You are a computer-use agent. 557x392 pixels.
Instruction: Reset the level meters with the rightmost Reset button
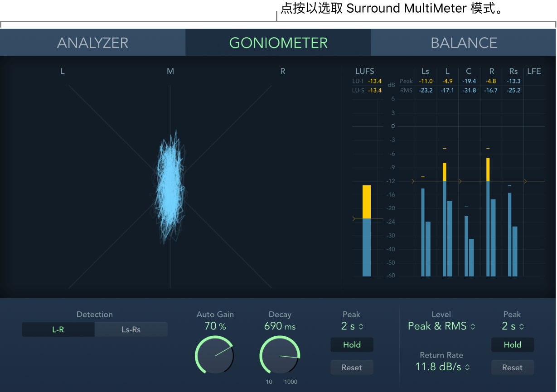[512, 367]
